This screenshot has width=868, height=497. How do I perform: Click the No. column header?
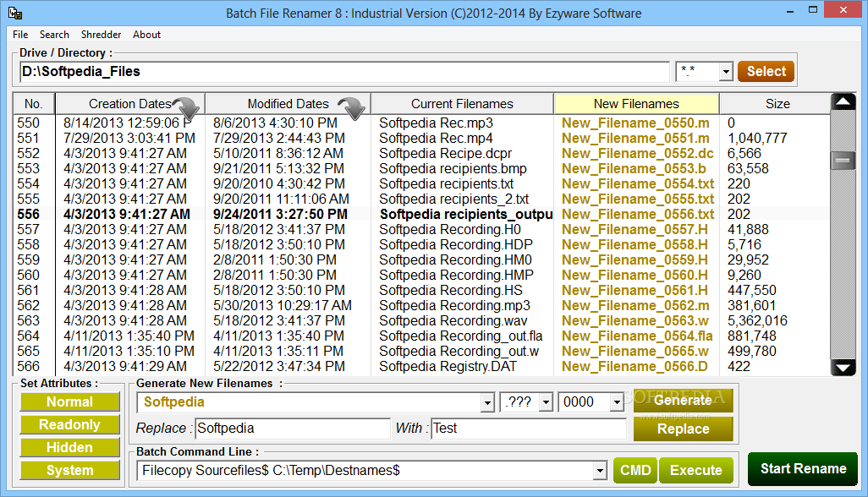[x=33, y=104]
